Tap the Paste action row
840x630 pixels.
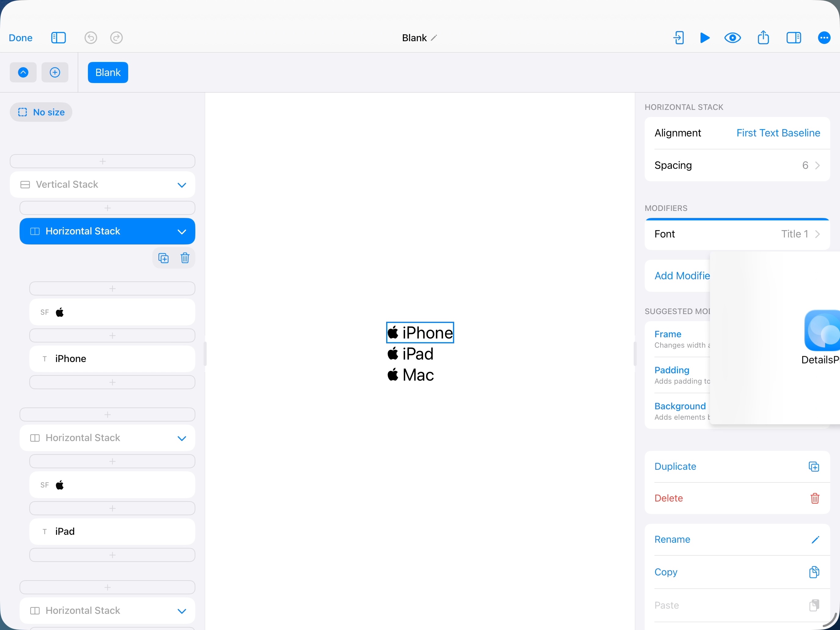click(x=737, y=605)
